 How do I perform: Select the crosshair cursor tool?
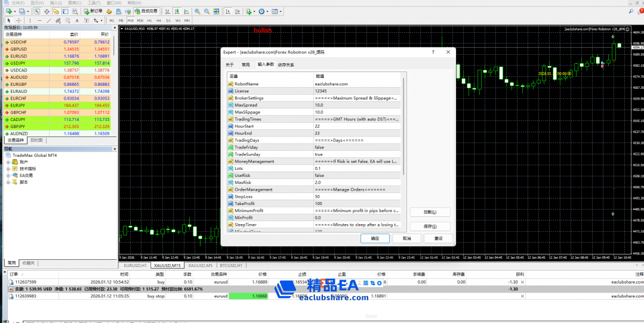tap(18, 20)
